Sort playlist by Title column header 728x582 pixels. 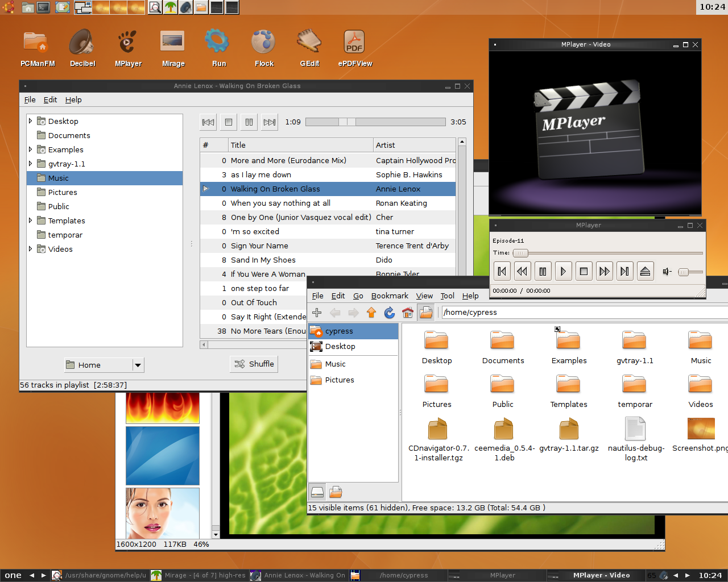tap(300, 145)
